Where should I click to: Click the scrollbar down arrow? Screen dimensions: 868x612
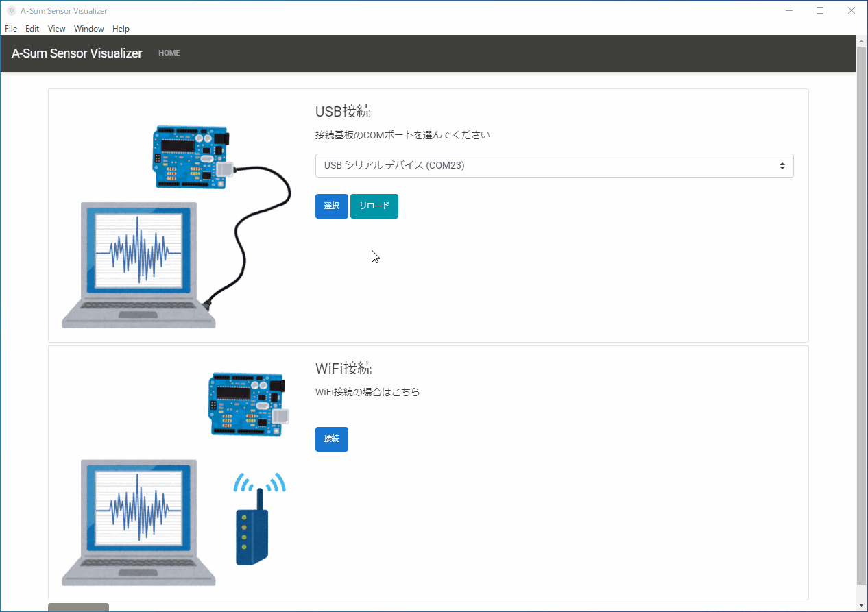click(x=862, y=606)
